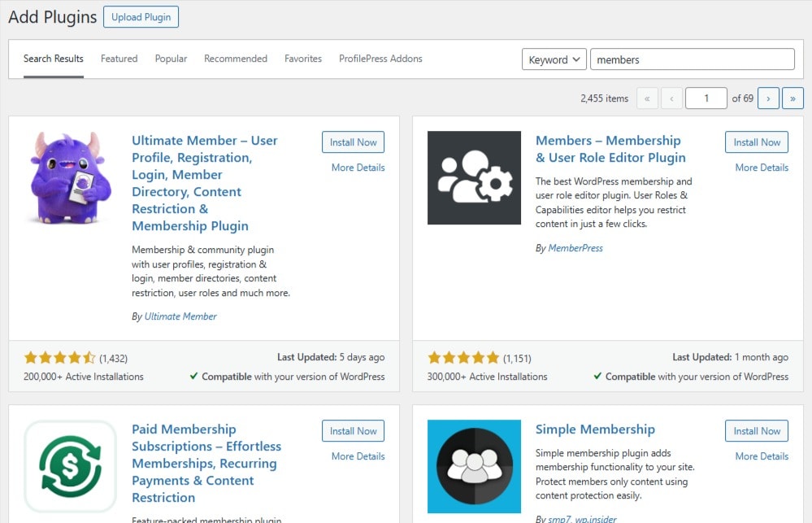Viewport: 812px width, 523px height.
Task: Switch to the Popular tab
Action: 171,59
